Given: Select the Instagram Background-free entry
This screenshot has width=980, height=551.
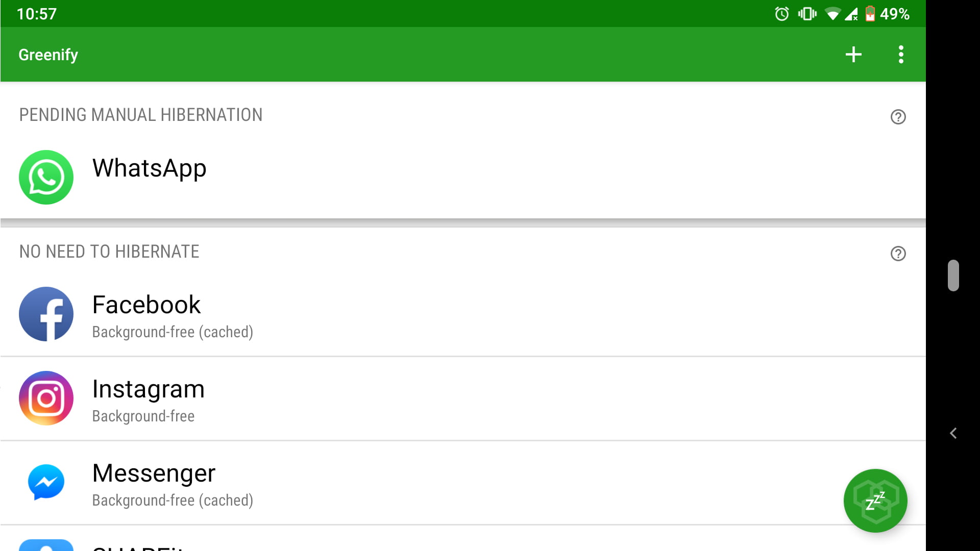Looking at the screenshot, I should pos(463,398).
